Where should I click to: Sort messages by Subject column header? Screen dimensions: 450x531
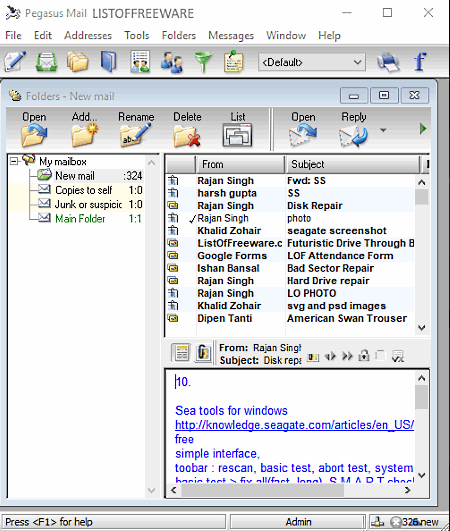[352, 164]
